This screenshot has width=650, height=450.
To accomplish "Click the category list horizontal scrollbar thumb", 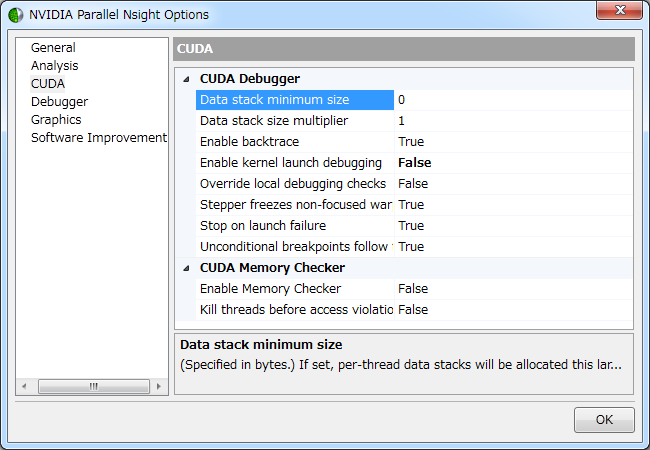I will point(93,386).
